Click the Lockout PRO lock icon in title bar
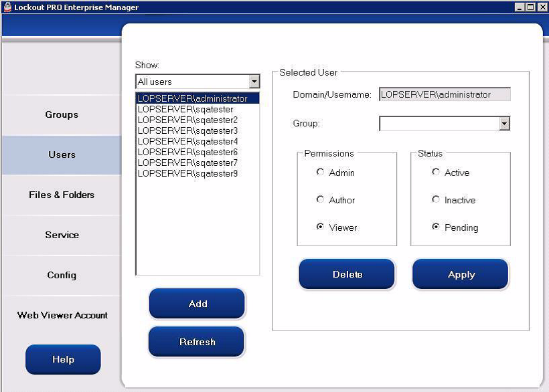The height and width of the screenshot is (392, 549). pyautogui.click(x=6, y=7)
